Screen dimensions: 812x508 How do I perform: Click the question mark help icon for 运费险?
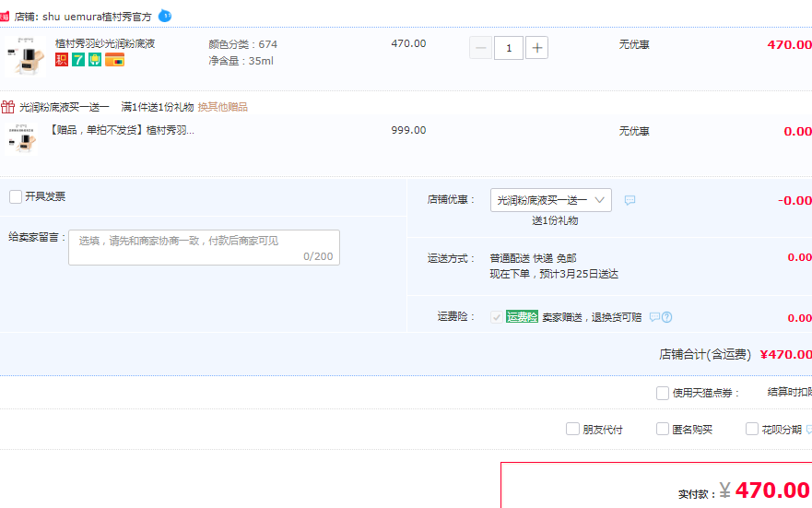point(667,317)
